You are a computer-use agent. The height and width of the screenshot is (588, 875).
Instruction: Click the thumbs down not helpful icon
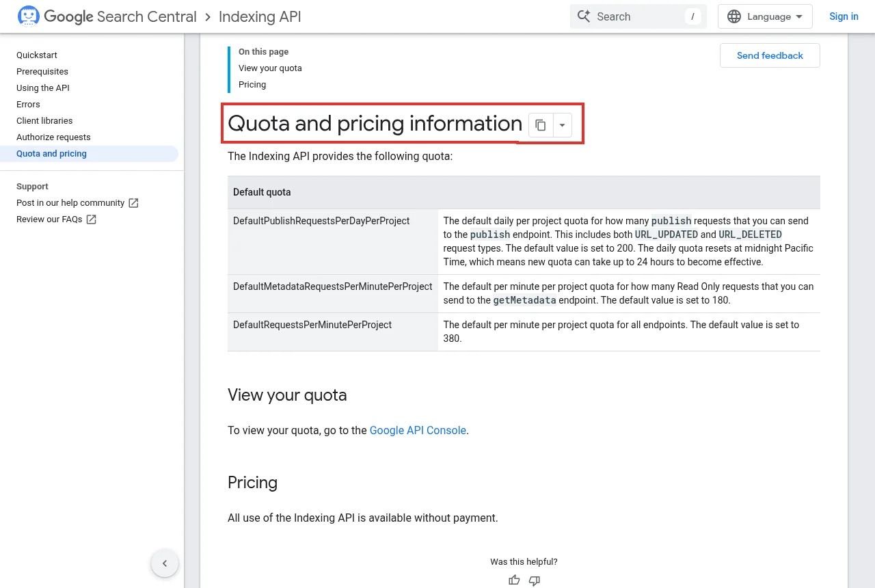tap(535, 580)
